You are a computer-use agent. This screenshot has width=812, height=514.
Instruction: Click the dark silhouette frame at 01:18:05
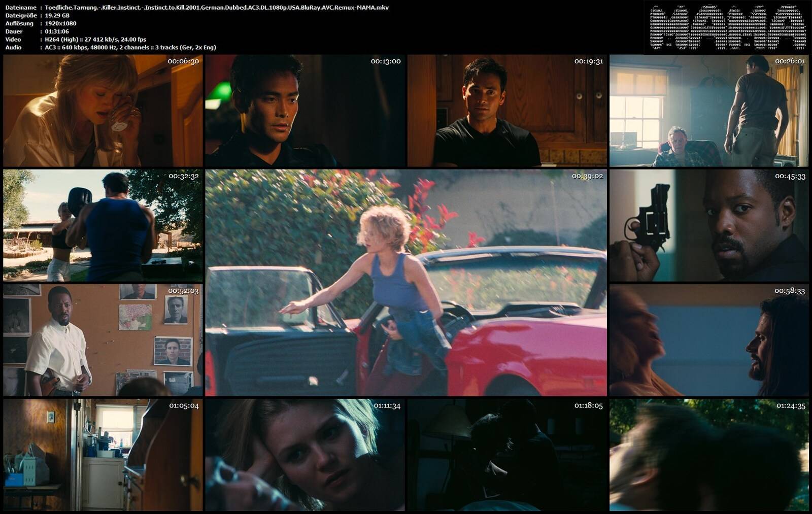click(x=507, y=455)
